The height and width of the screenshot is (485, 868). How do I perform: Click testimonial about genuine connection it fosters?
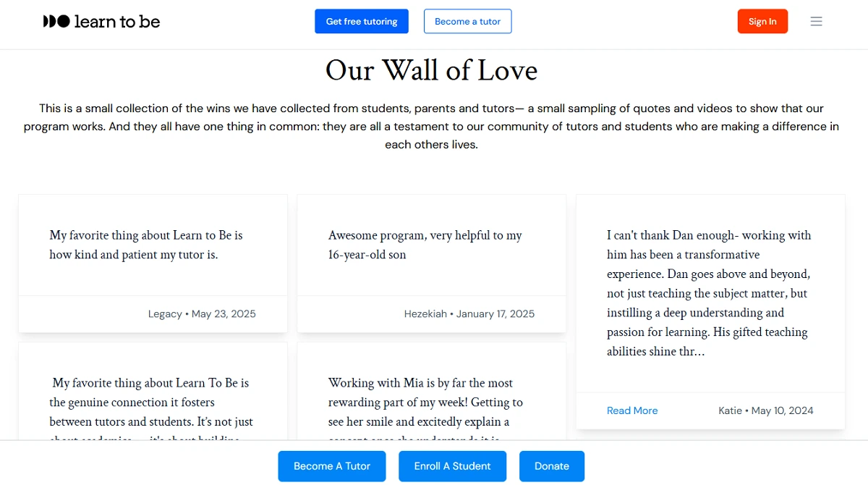pos(153,391)
